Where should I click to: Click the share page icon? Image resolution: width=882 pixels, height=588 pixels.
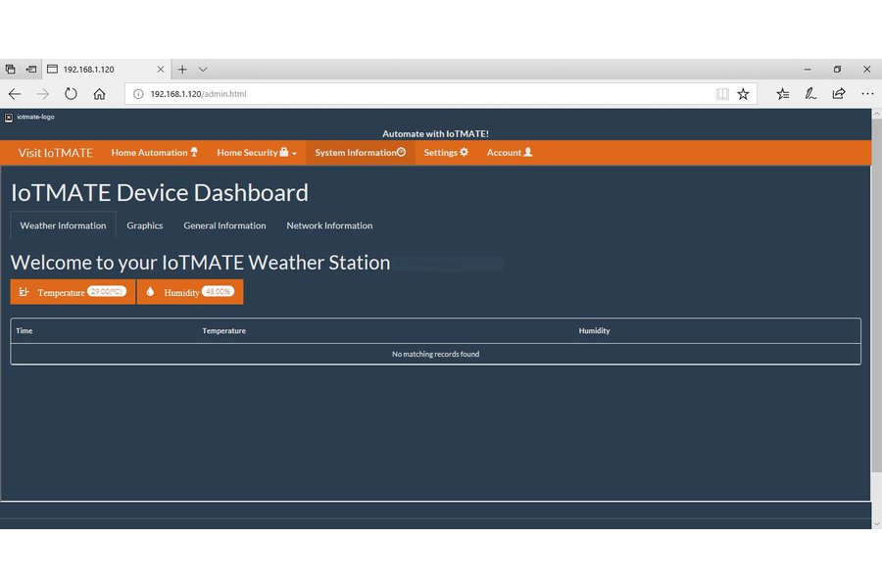pyautogui.click(x=839, y=94)
